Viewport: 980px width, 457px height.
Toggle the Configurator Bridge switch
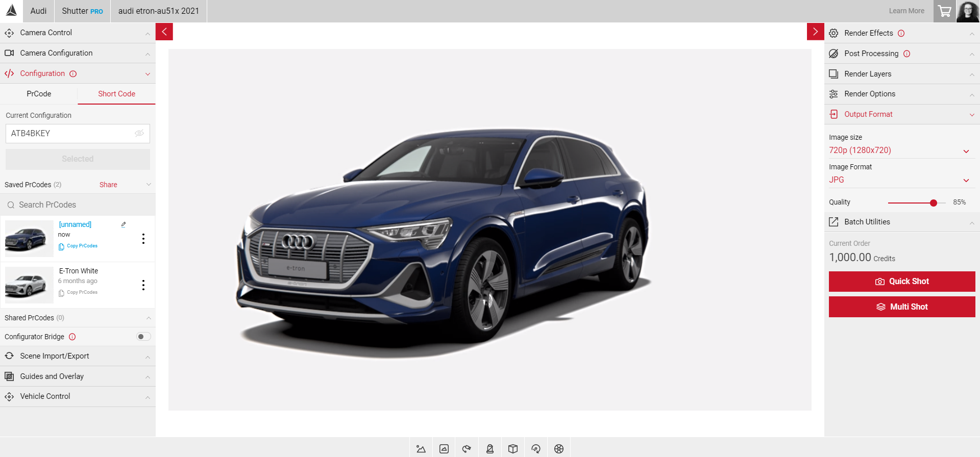143,337
